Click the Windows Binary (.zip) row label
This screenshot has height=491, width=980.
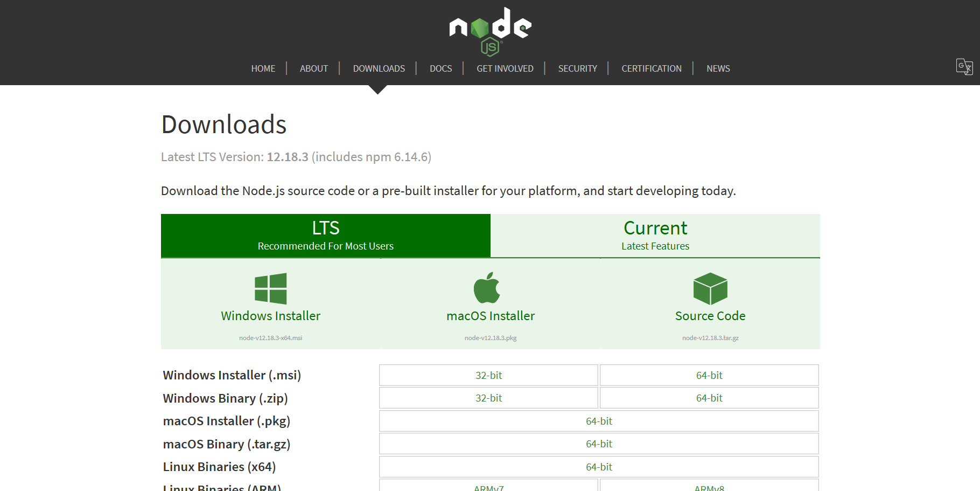click(226, 398)
